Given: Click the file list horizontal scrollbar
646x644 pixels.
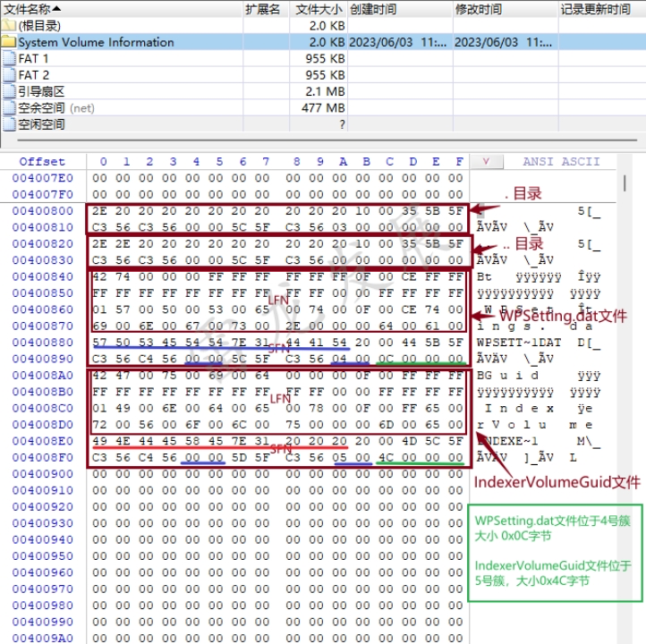Looking at the screenshot, I should click(x=327, y=140).
